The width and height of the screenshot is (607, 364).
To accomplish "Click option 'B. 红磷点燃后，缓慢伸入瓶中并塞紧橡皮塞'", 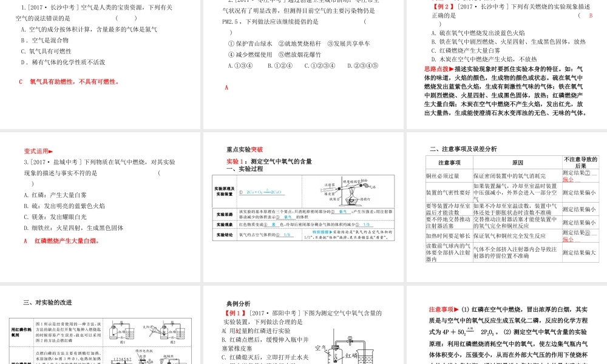I will click(x=266, y=344).
